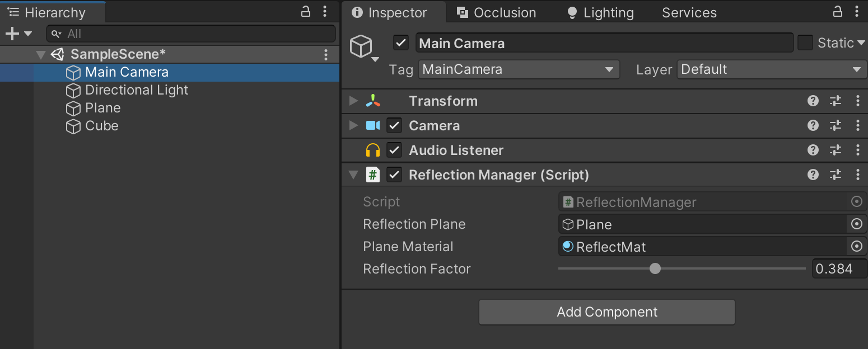Open the Transform component help icon

(x=813, y=101)
